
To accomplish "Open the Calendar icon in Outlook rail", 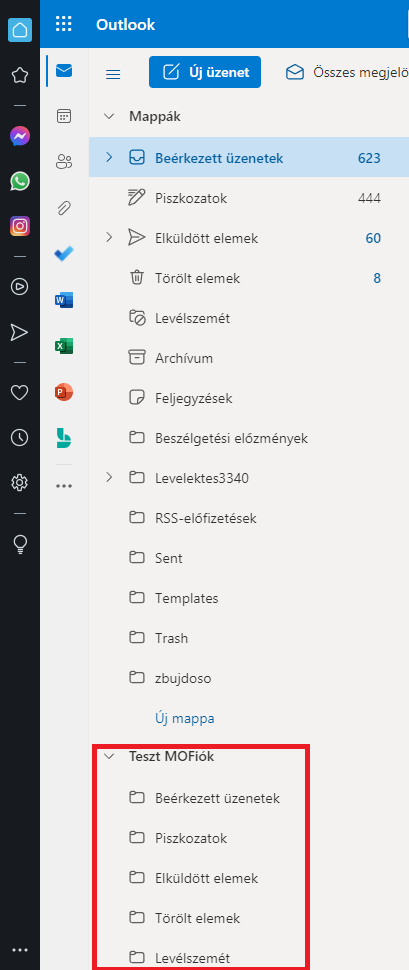I will (64, 116).
